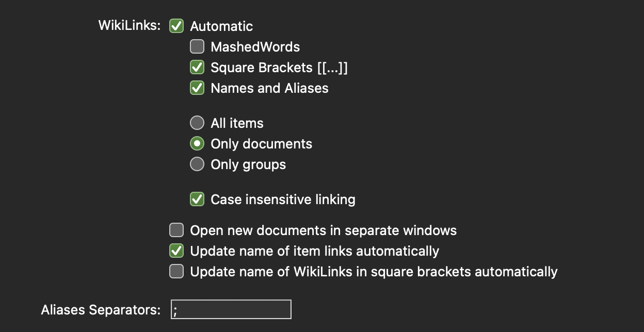Click the All items label text
Screen dimensions: 644x332
coord(237,123)
